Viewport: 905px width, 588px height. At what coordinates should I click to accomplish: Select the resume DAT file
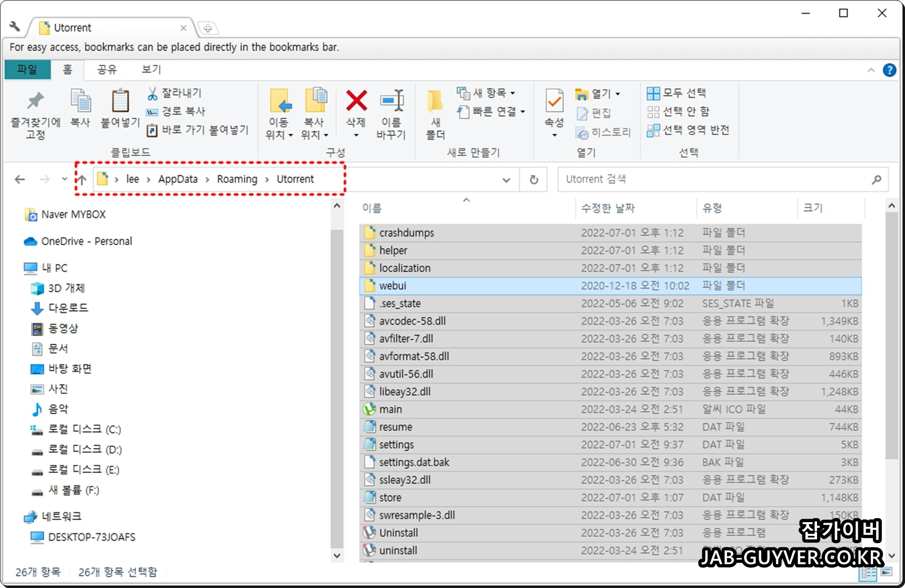(611, 427)
